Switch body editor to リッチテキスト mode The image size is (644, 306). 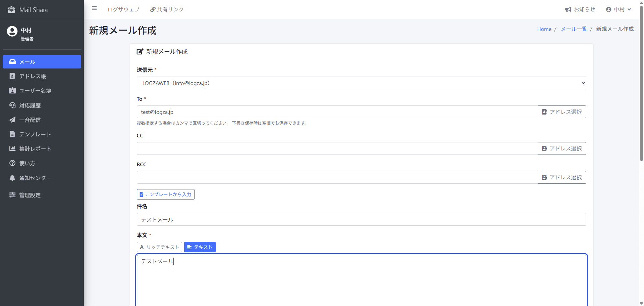pyautogui.click(x=159, y=247)
